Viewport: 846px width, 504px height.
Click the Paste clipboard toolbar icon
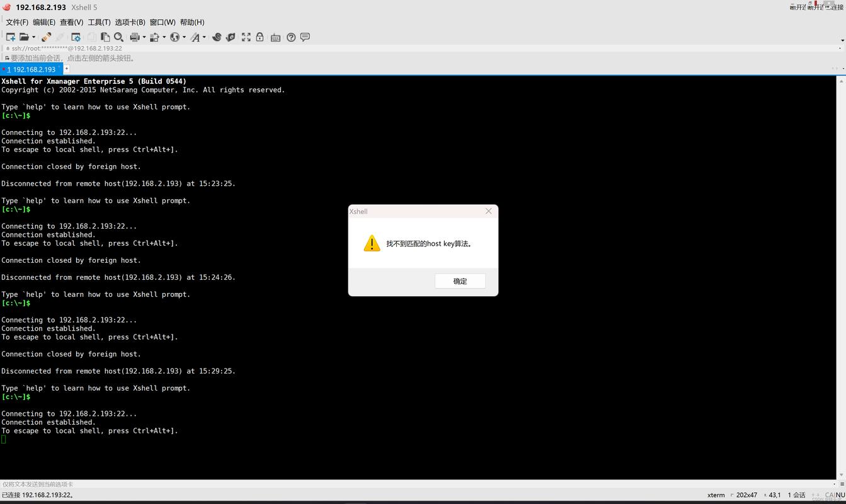tap(105, 37)
